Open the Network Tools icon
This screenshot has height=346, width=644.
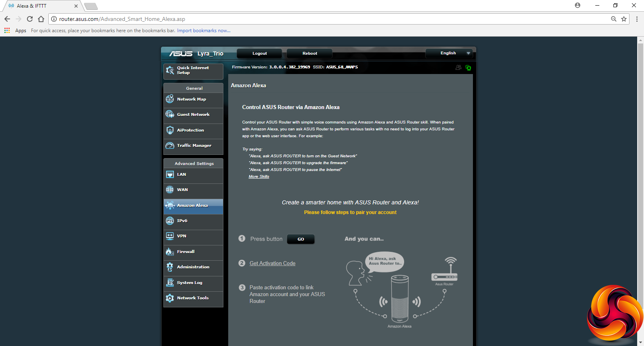coord(170,298)
